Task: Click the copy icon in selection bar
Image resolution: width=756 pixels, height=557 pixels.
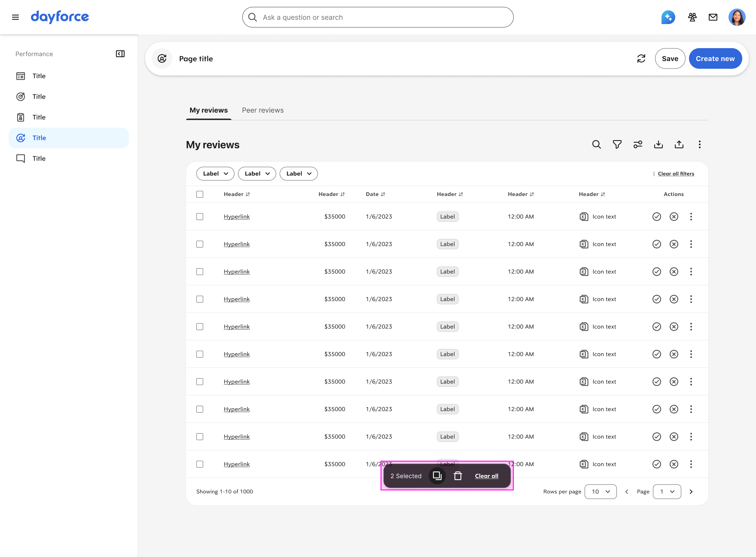Action: tap(437, 476)
